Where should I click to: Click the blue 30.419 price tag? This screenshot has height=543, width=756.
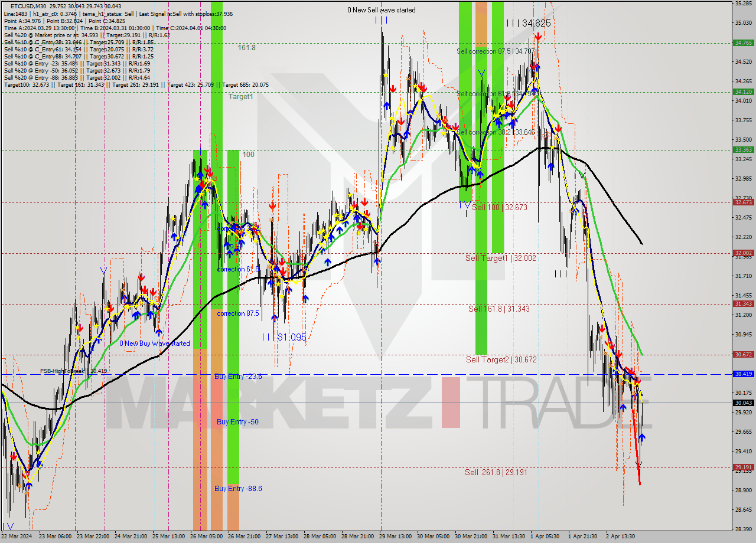(x=743, y=374)
